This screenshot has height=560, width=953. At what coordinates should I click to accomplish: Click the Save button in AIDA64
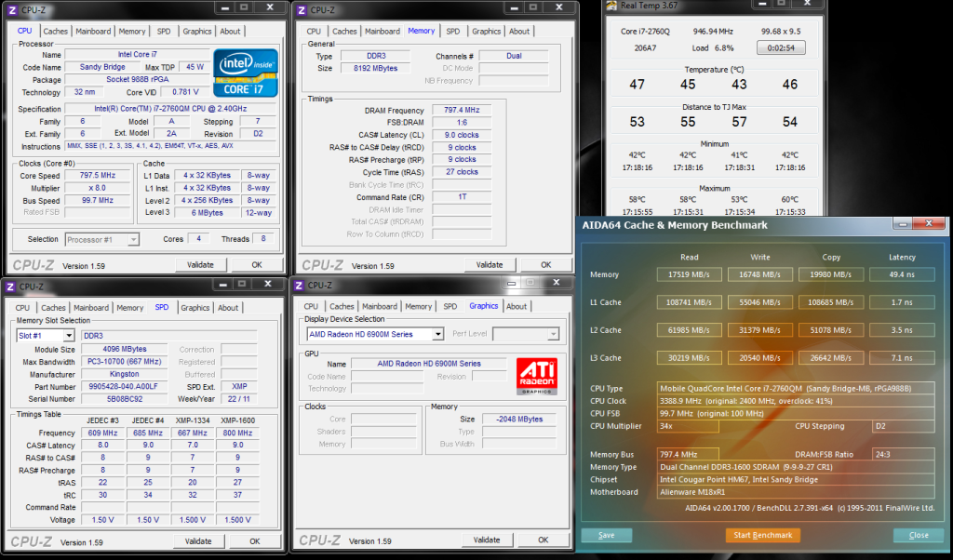(607, 535)
